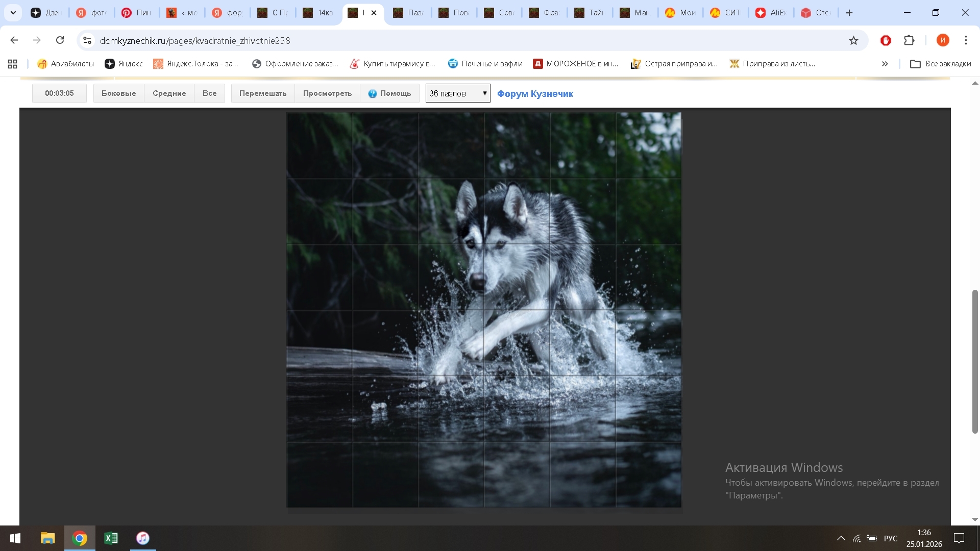Open the Форум Кузнечик link

(x=535, y=94)
